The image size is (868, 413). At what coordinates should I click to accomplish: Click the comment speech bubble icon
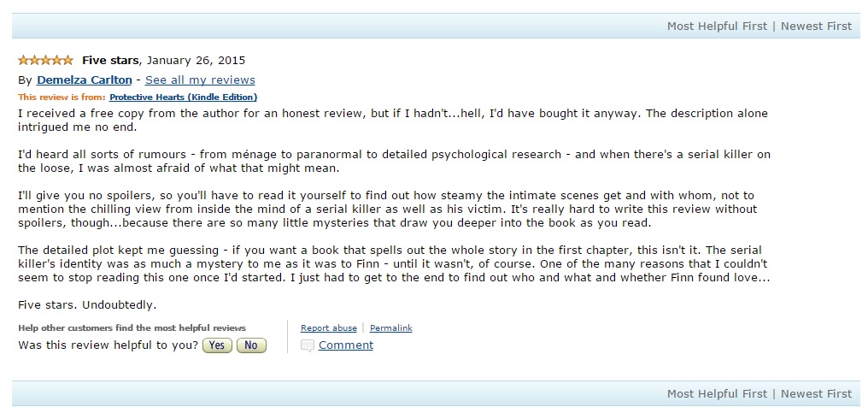coord(308,345)
